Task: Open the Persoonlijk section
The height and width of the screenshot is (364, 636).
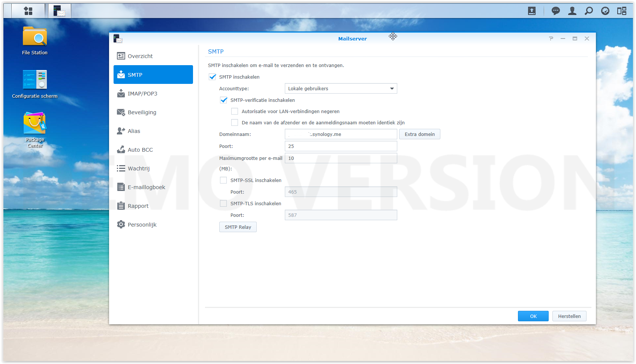Action: [x=153, y=225]
